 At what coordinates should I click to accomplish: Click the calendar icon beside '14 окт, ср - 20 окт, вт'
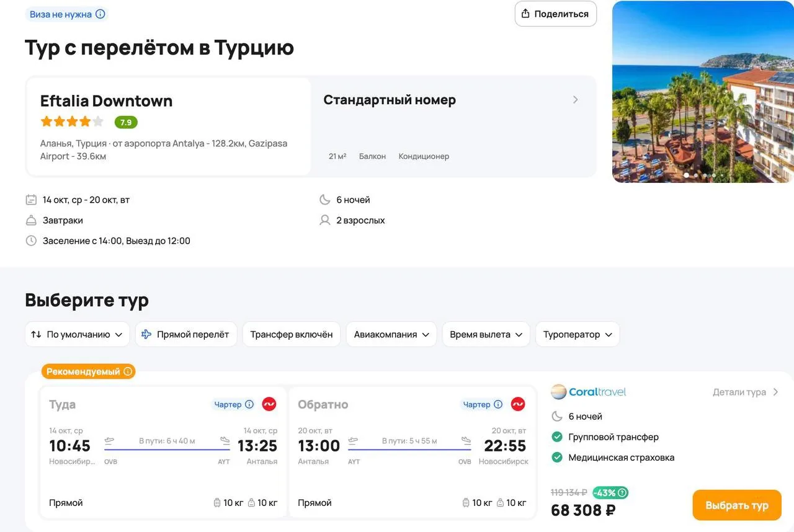31,200
